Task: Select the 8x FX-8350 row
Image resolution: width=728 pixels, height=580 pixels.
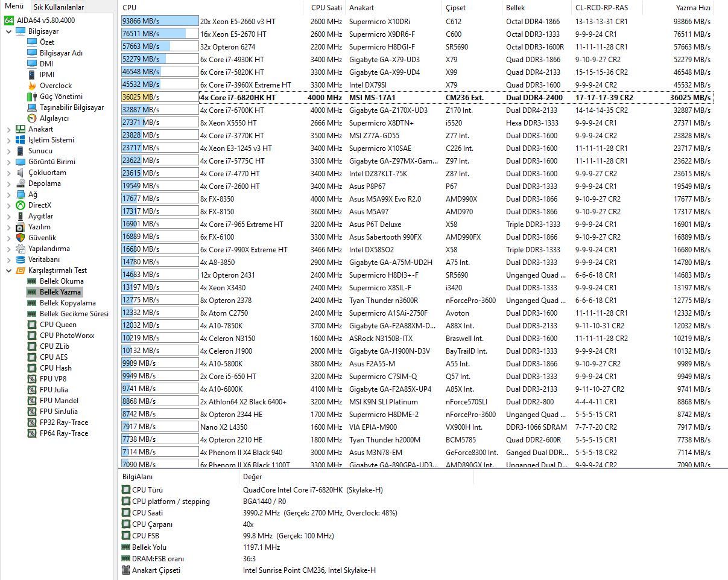Action: (416, 199)
